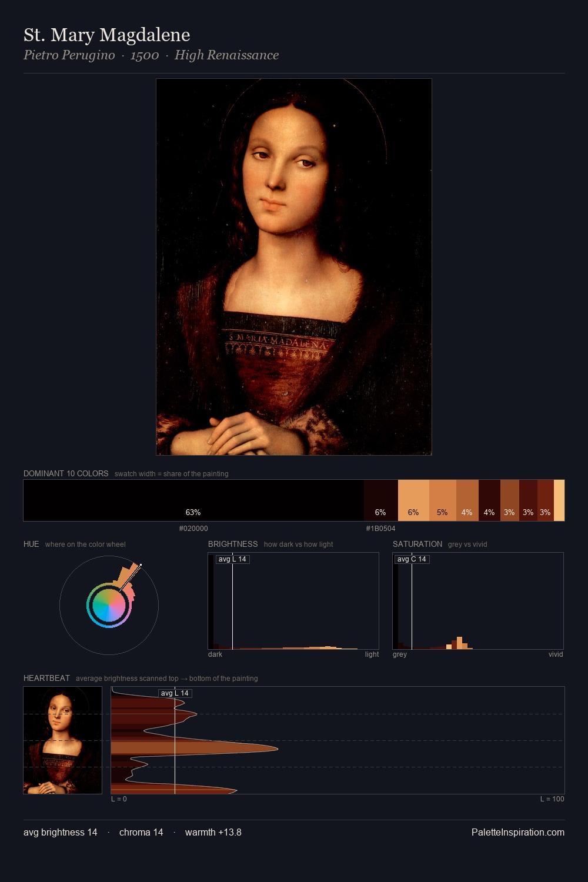588x882 pixels.
Task: Select the 6% dark swatch above #1B0504
Action: coord(381,500)
